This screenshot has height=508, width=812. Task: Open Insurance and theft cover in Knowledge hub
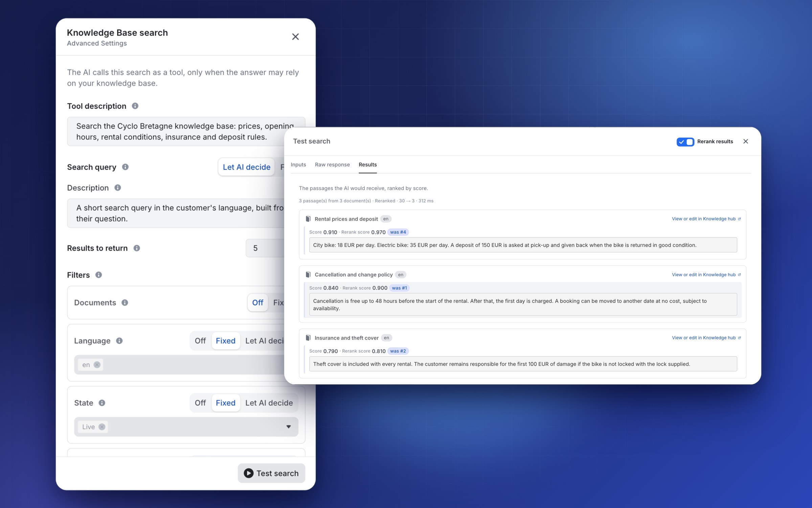(706, 338)
